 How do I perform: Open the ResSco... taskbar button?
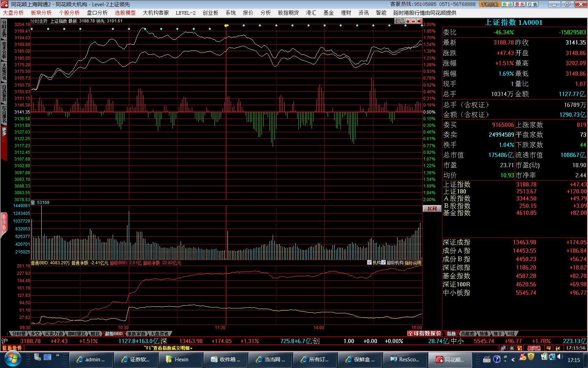click(x=405, y=360)
